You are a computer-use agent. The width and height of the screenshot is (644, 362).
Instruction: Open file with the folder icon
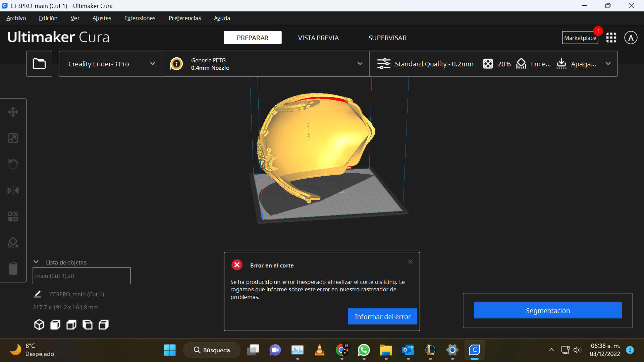coord(39,64)
